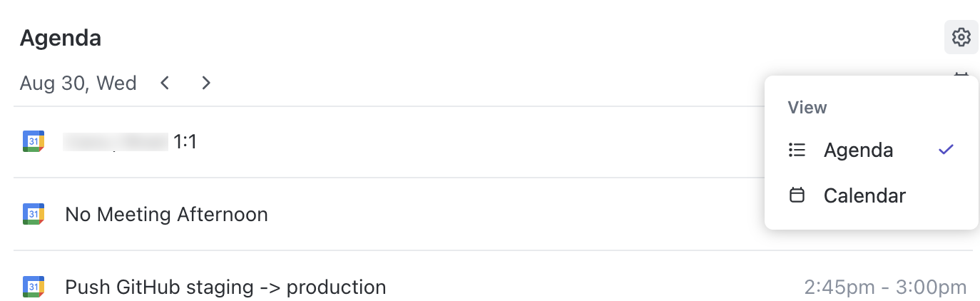Click Google Calendar icon for No Meeting Afternoon
This screenshot has height=301, width=980.
[34, 214]
